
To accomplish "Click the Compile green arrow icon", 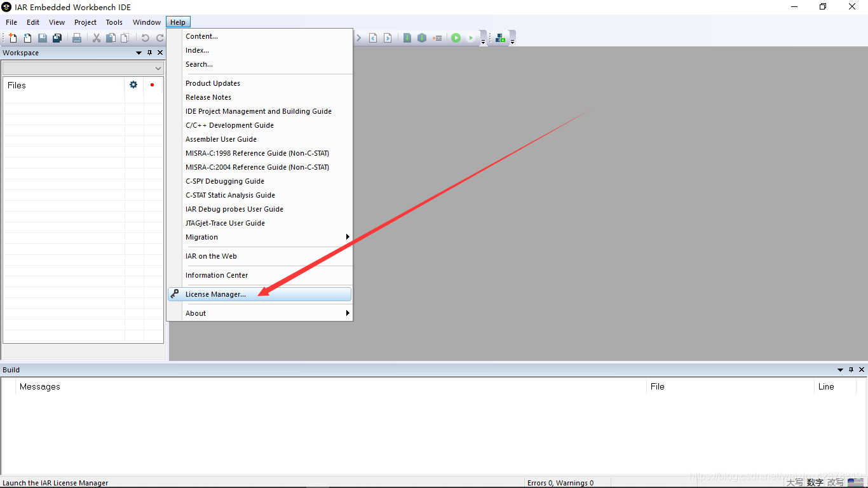I will (407, 38).
